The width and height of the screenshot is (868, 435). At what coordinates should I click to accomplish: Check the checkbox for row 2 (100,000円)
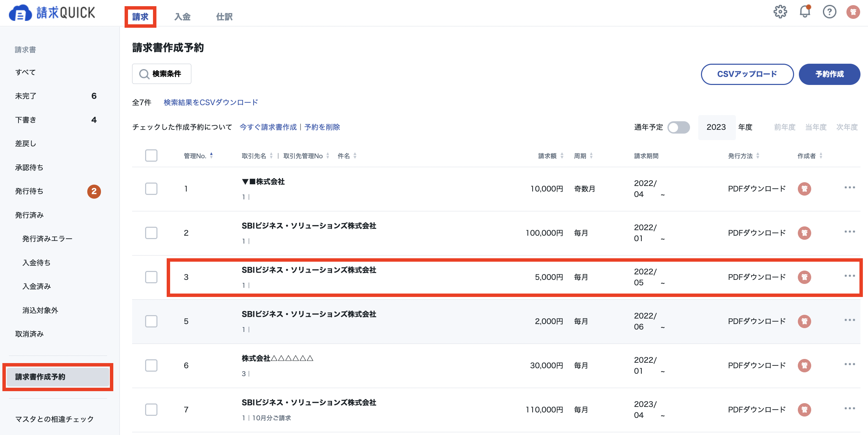pos(151,233)
